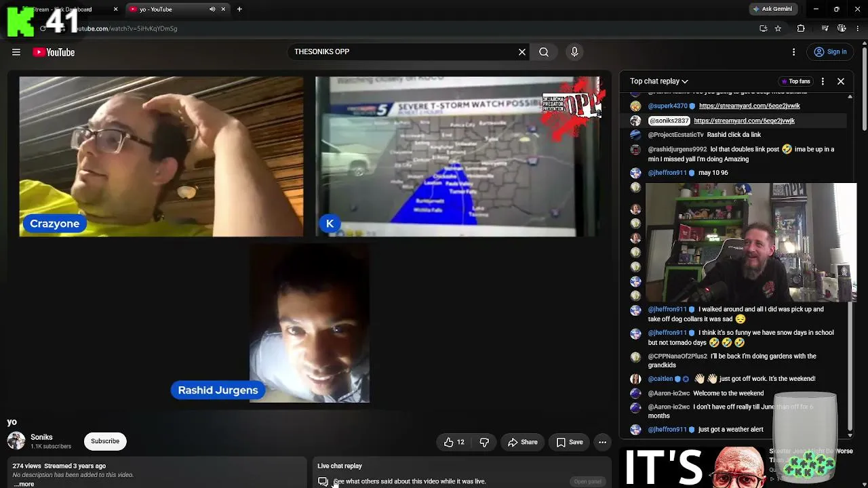Open more actions below the video
This screenshot has width=868, height=488.
(602, 443)
